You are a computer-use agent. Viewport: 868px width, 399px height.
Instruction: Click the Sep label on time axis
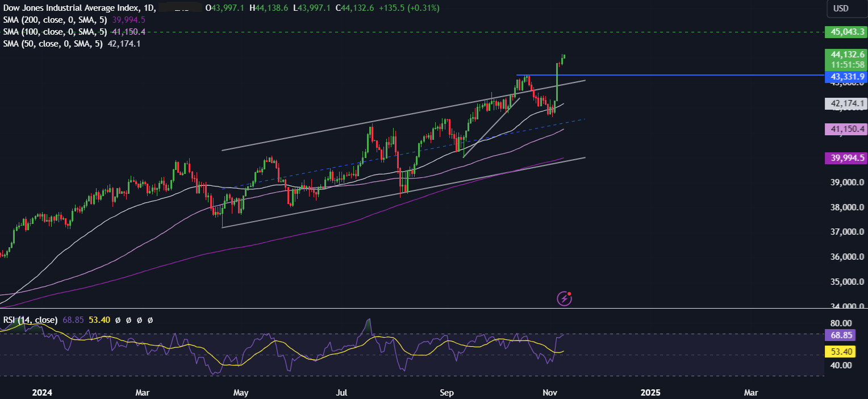(447, 393)
